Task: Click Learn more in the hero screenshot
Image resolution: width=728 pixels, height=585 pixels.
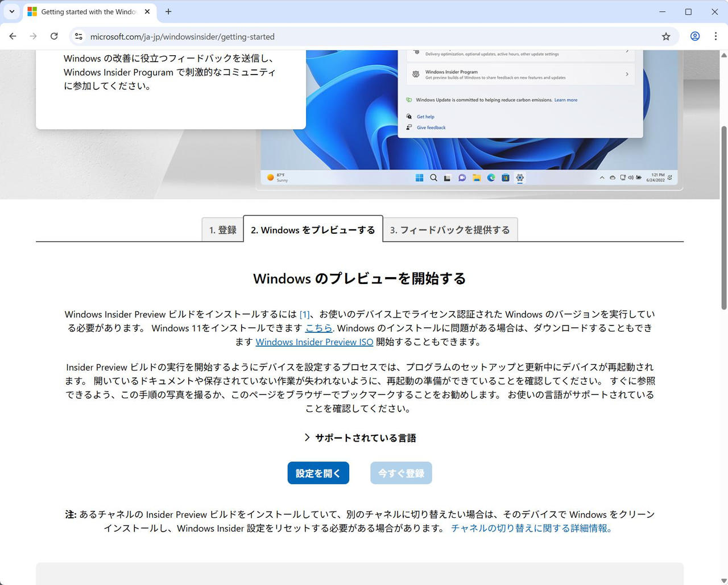Action: (x=566, y=100)
